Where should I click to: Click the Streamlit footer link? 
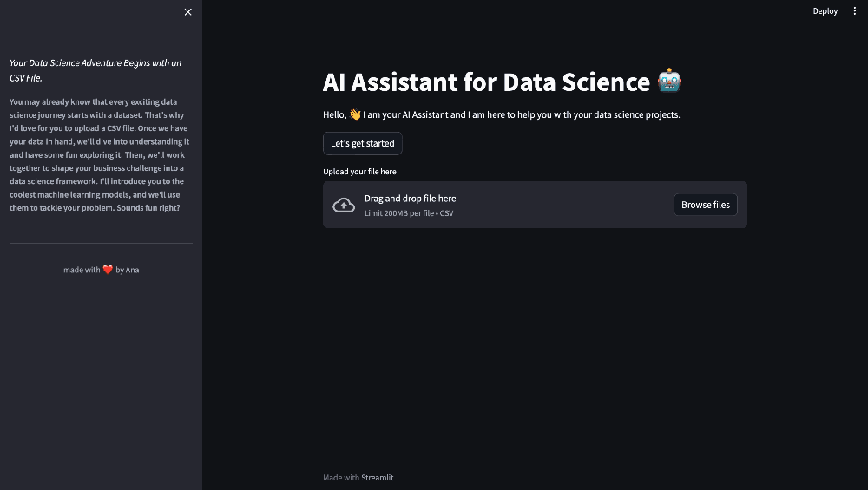[377, 477]
